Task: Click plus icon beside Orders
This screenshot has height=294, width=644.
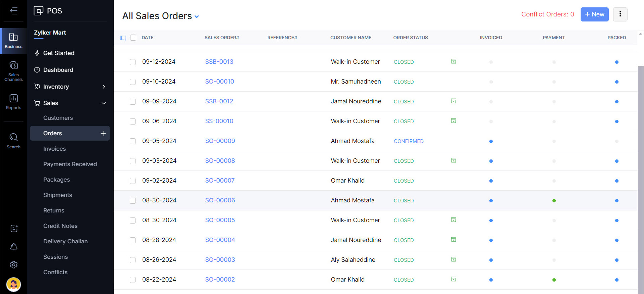Action: pos(103,134)
